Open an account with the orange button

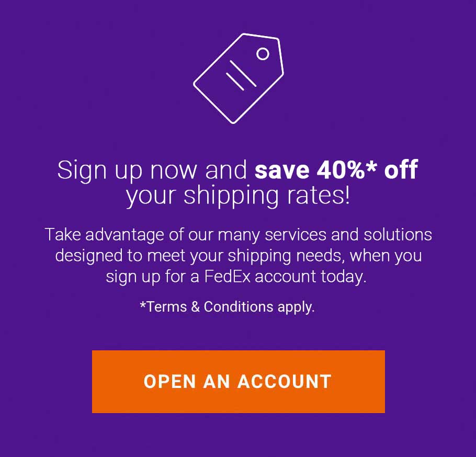click(239, 381)
